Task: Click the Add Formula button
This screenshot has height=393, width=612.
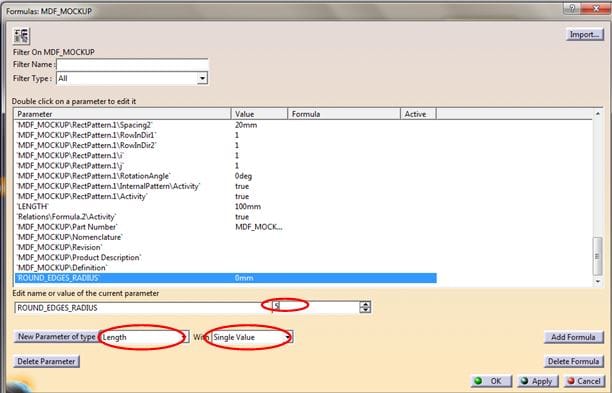Action: 573,337
